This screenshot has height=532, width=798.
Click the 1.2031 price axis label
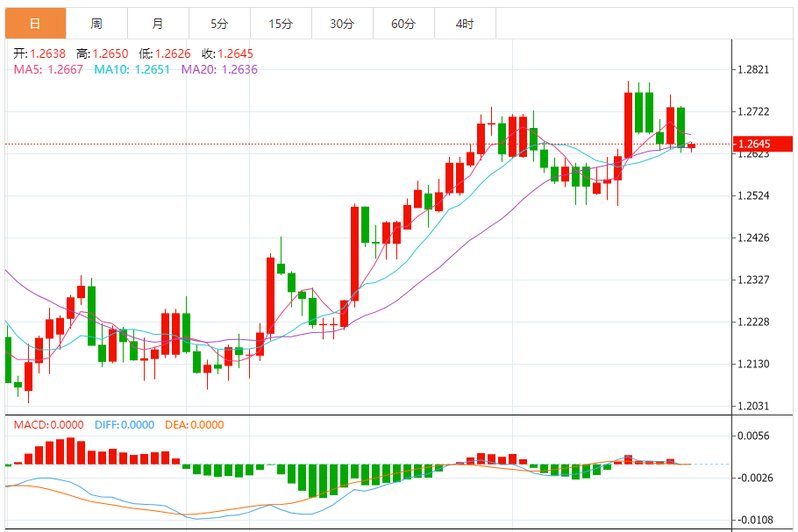click(x=754, y=407)
